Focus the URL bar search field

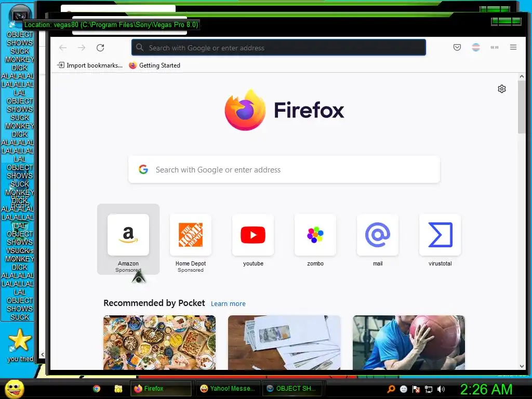point(278,47)
